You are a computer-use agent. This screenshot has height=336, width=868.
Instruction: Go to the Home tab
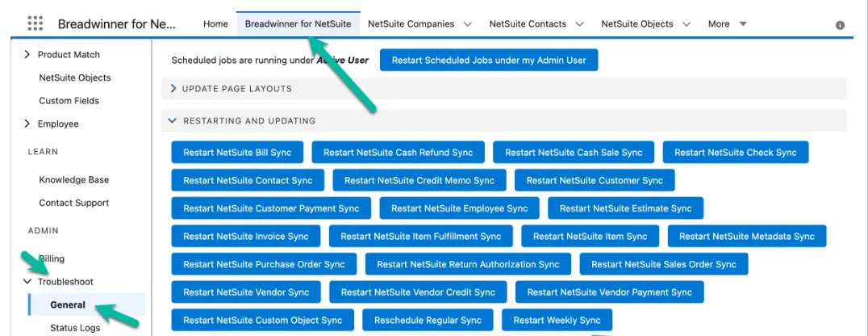tap(215, 24)
